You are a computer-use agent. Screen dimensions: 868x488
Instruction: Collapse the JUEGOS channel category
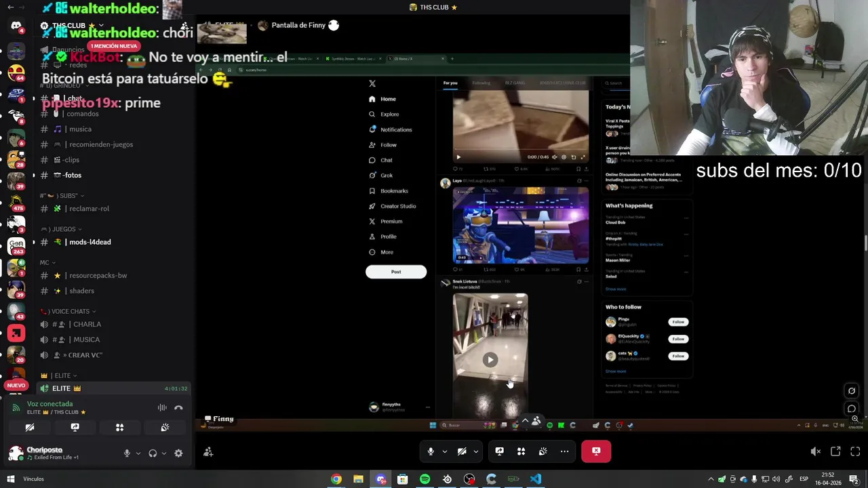[61, 229]
